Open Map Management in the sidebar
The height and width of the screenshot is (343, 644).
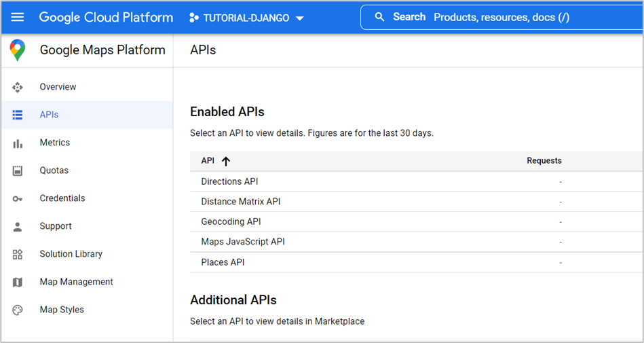76,282
